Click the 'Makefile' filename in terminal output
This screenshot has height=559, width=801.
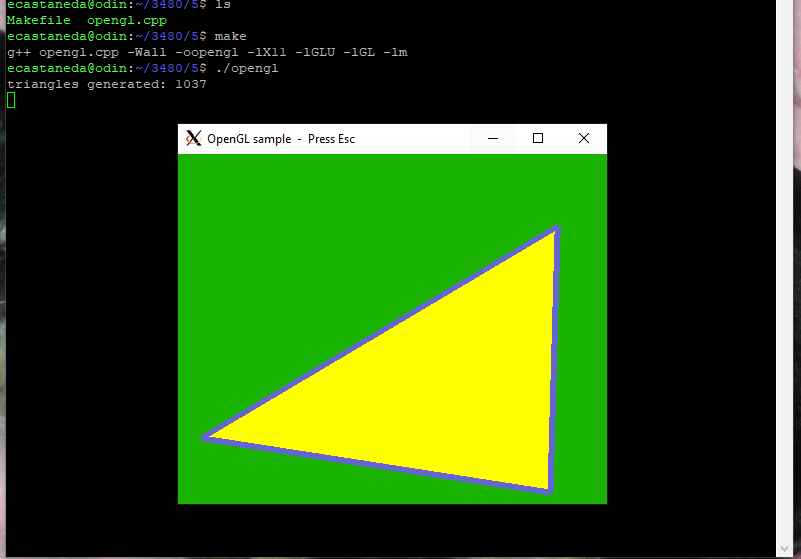coord(39,20)
